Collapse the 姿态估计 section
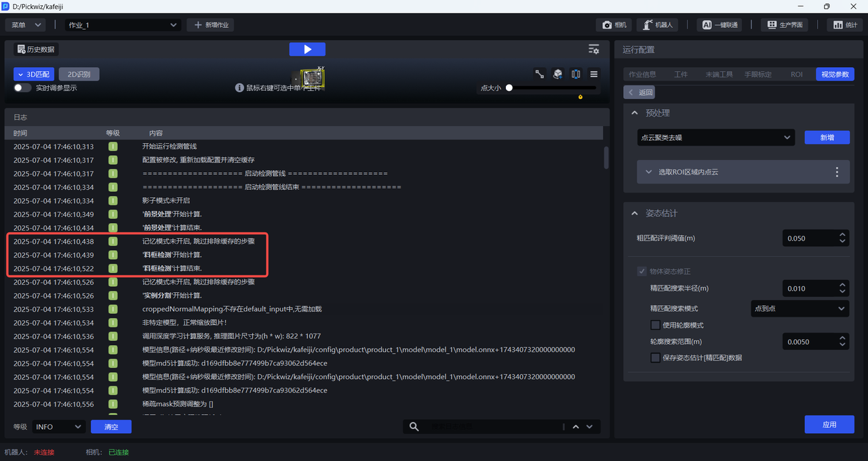 click(x=635, y=213)
